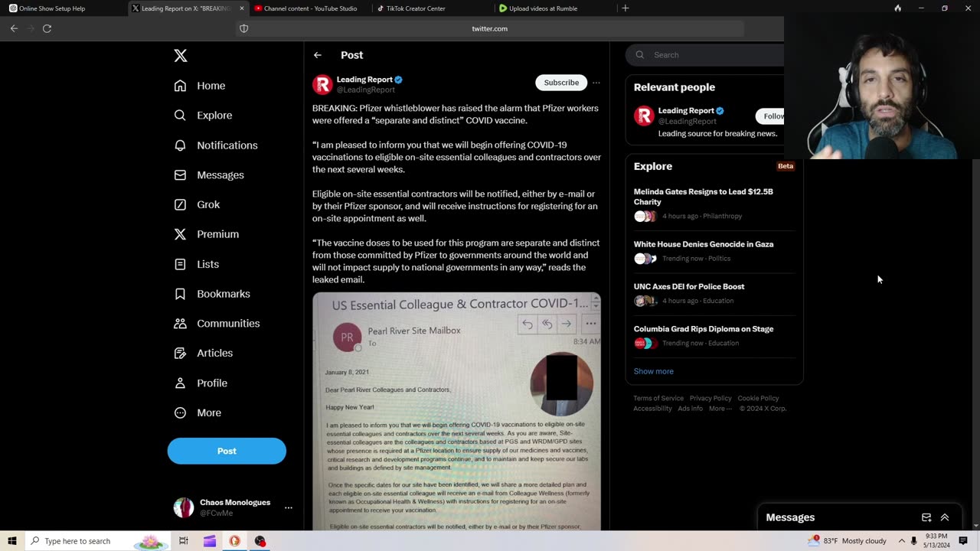The height and width of the screenshot is (551, 980).
Task: Open Ads info footer link
Action: click(x=690, y=409)
